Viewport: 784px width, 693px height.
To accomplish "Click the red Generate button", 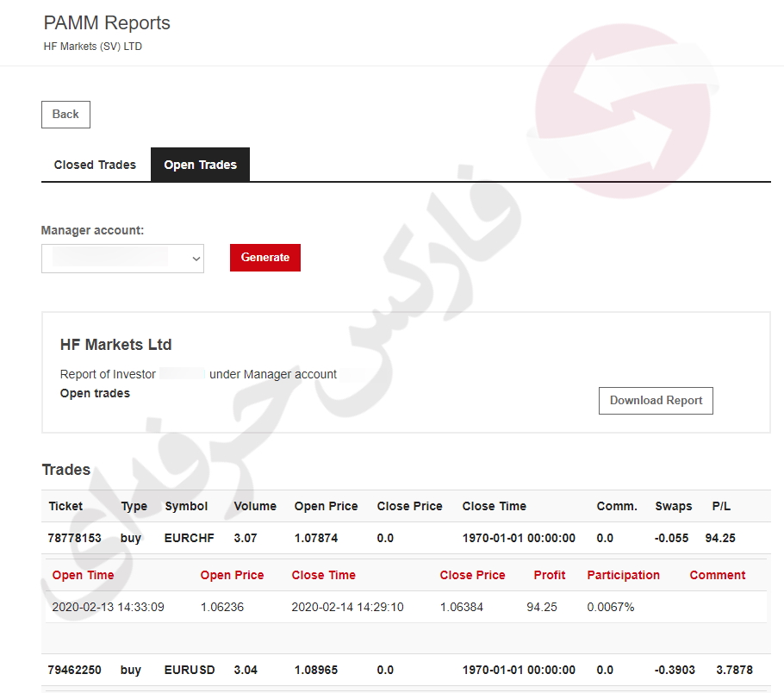I will tap(265, 257).
